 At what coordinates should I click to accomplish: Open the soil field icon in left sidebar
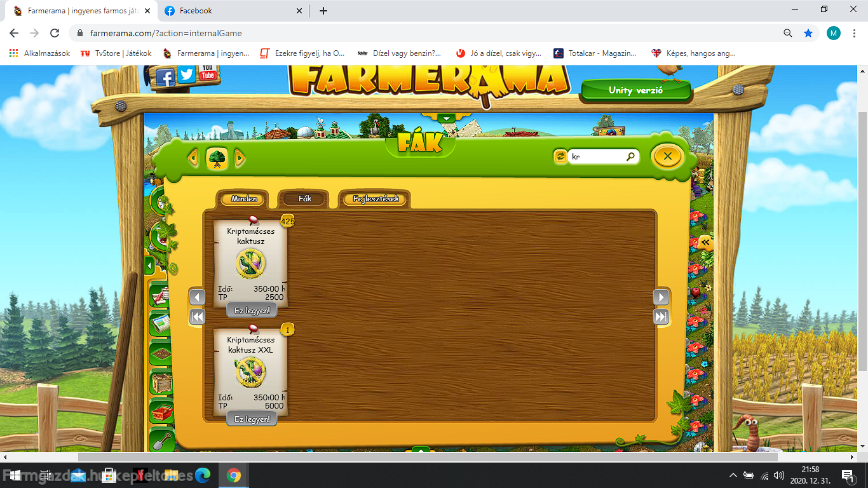pyautogui.click(x=161, y=353)
